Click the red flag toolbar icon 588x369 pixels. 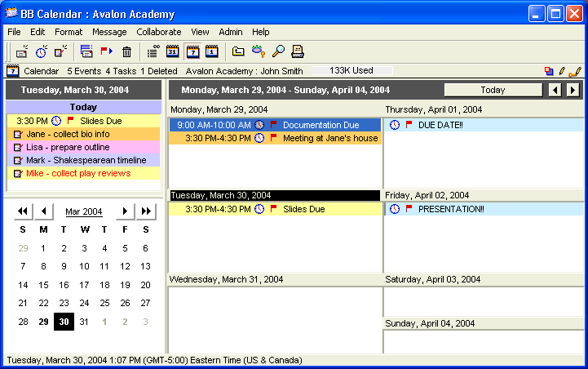point(106,51)
